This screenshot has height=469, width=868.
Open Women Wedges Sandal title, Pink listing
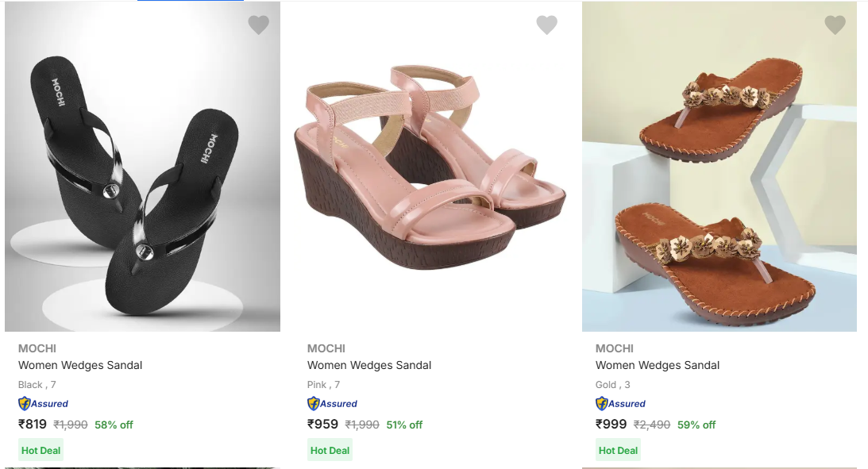tap(369, 365)
